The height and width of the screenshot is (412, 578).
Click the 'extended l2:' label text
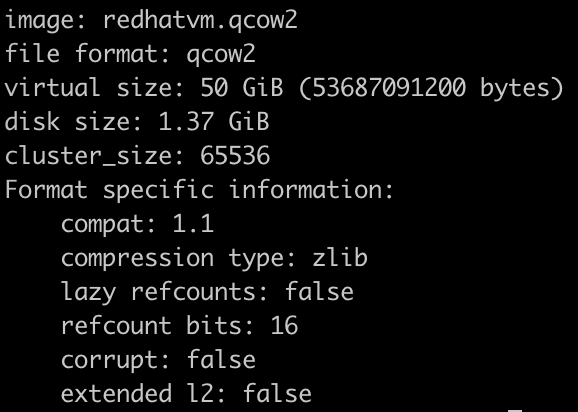coord(143,393)
